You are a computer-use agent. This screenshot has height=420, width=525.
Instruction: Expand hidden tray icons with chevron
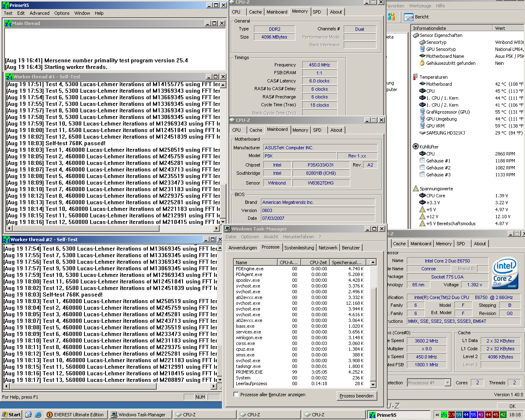[437, 415]
